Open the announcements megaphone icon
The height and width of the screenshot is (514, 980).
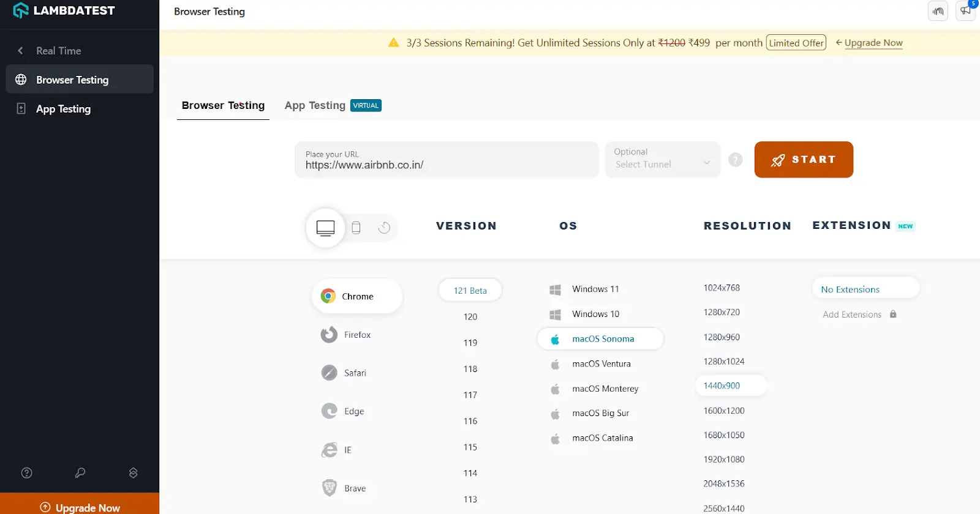point(965,11)
